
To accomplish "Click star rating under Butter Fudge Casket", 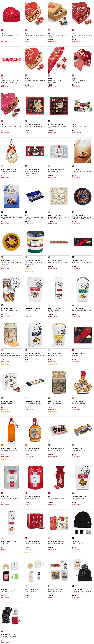I will (53, 364).
